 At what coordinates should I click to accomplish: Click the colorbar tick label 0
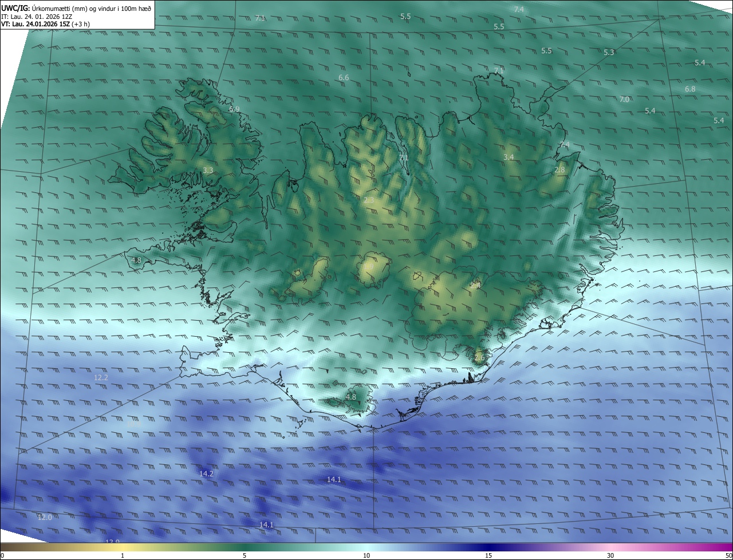click(x=2, y=555)
